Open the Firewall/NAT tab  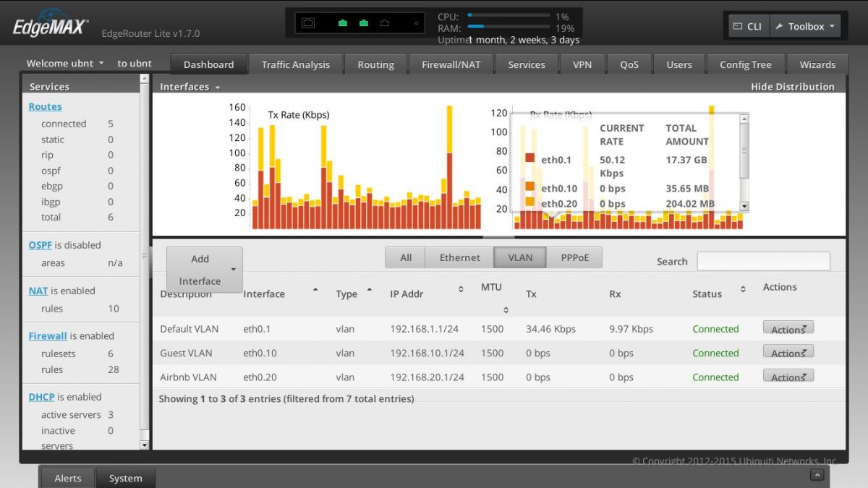(x=451, y=64)
